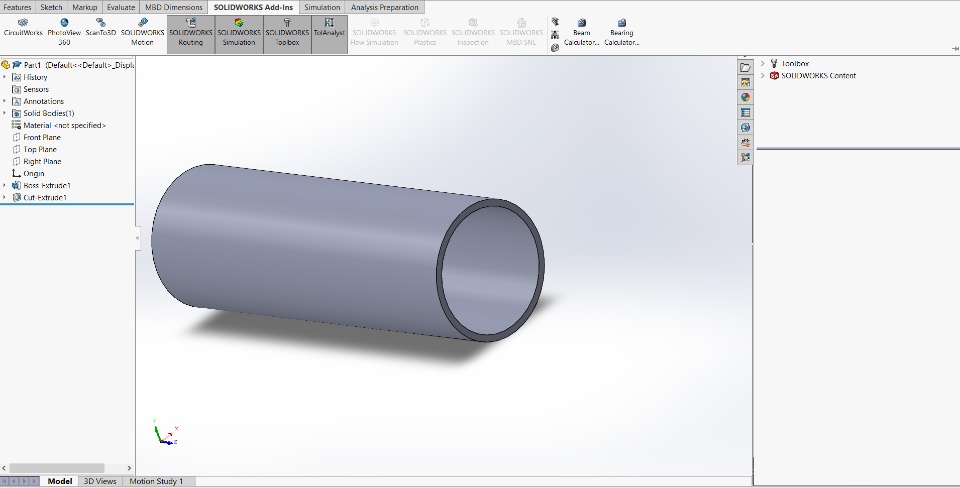Click the view orientation triad
The height and width of the screenshot is (488, 960).
point(165,432)
